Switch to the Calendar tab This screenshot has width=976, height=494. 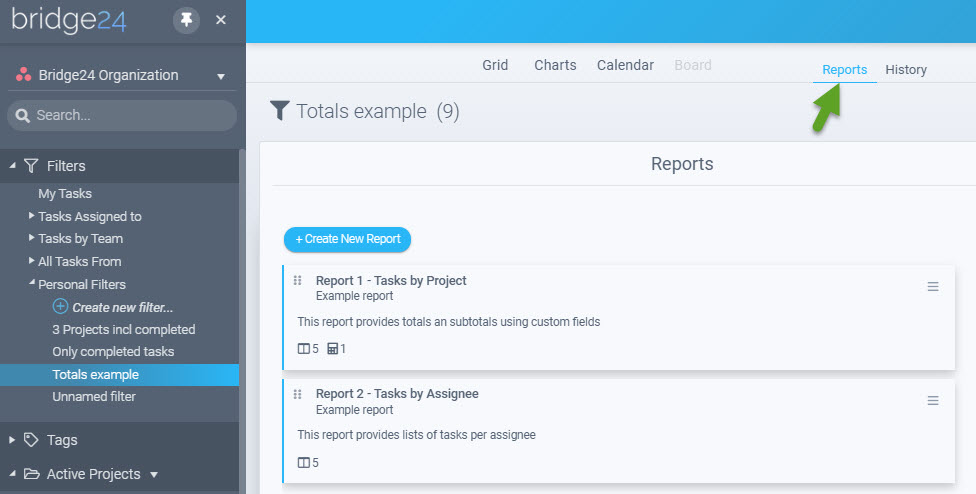pyautogui.click(x=625, y=65)
